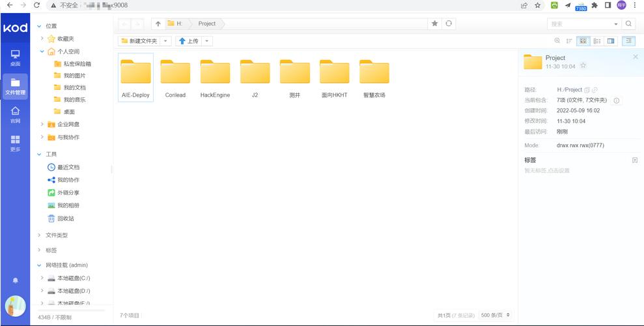Open the sort order options

(569, 40)
